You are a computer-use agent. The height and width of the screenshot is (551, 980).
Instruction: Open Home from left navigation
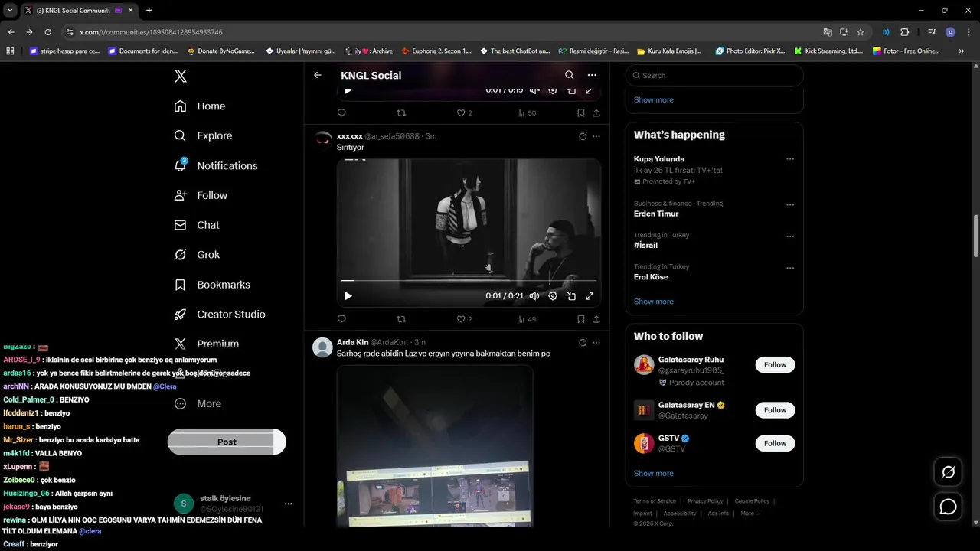(x=200, y=106)
